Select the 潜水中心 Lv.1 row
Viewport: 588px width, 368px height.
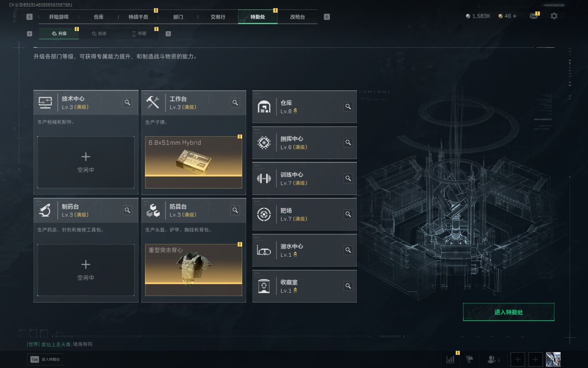coord(305,250)
